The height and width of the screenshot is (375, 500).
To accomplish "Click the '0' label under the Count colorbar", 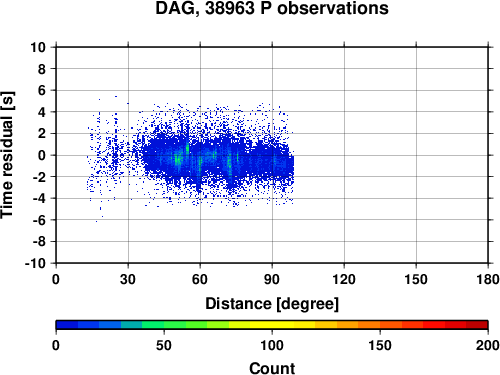I will coord(56,345).
